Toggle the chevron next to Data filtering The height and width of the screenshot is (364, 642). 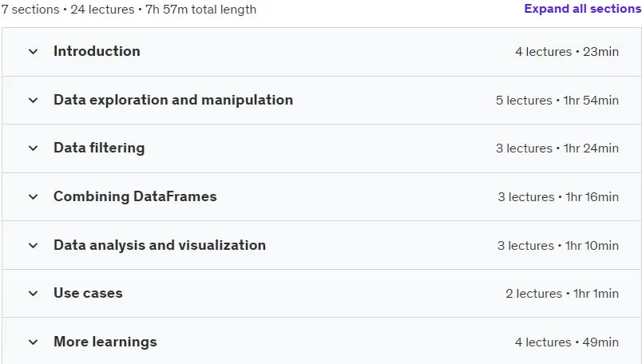pos(34,148)
